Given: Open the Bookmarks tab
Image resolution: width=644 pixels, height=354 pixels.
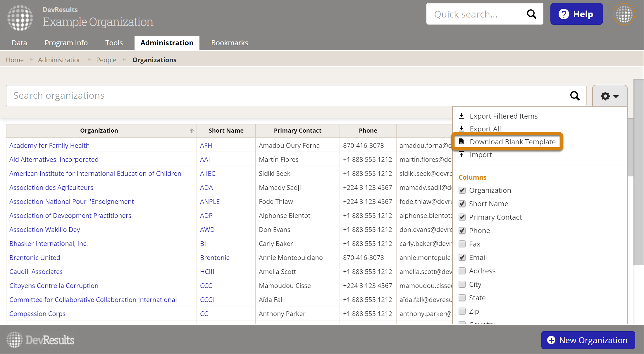Looking at the screenshot, I should [230, 43].
